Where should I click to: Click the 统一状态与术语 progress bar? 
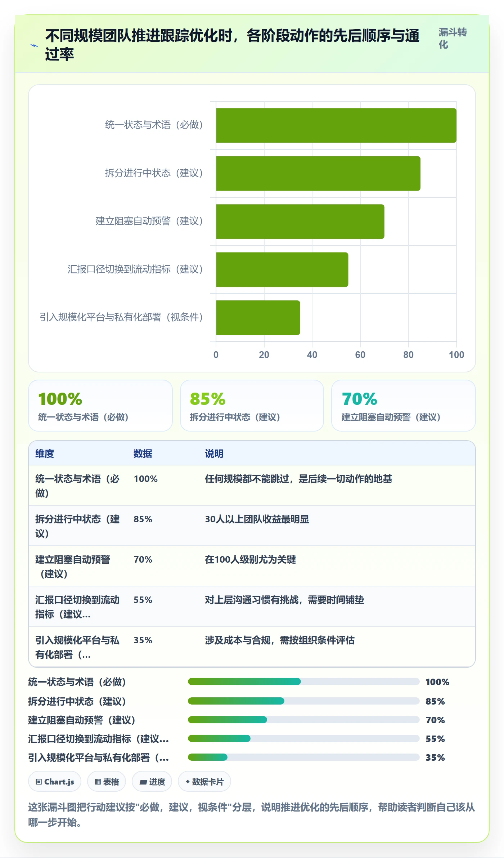pos(303,682)
